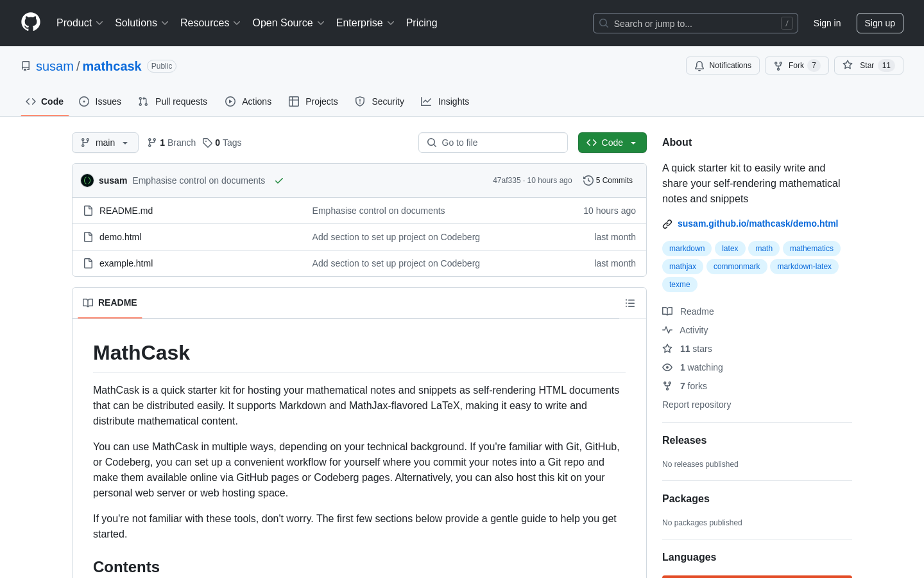
Task: Click the Go to file input
Action: 493,143
